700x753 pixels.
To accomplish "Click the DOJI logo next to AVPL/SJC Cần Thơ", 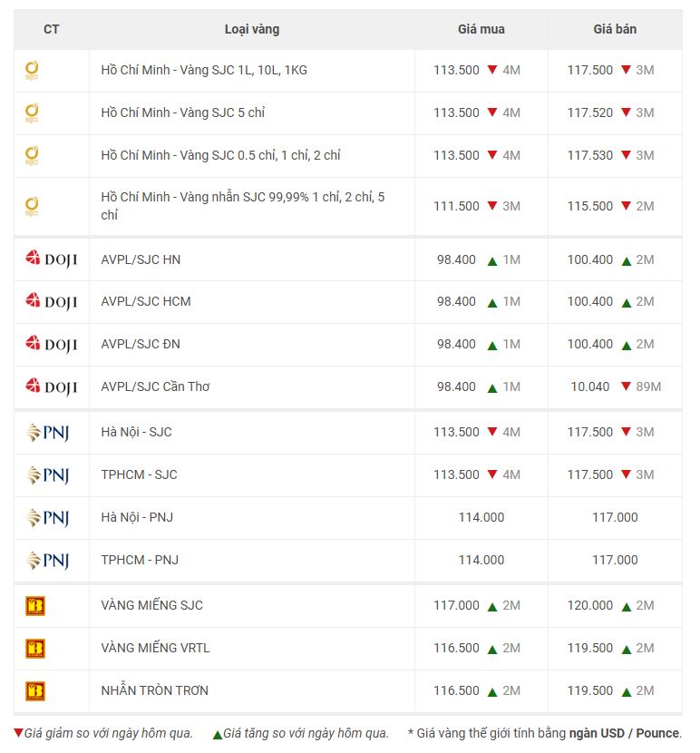I will (51, 387).
